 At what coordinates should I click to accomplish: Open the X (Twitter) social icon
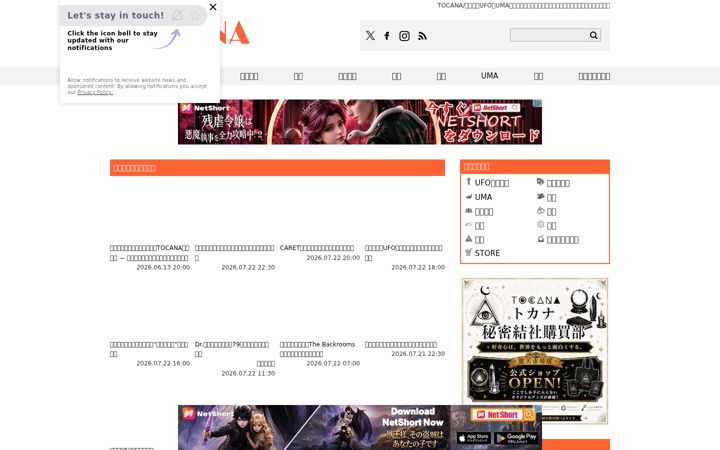coord(370,36)
